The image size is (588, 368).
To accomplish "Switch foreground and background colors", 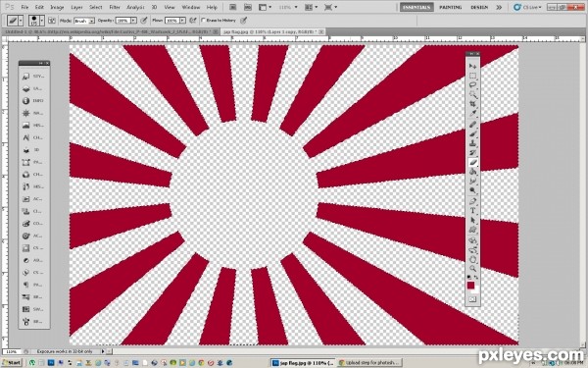I will 476,277.
